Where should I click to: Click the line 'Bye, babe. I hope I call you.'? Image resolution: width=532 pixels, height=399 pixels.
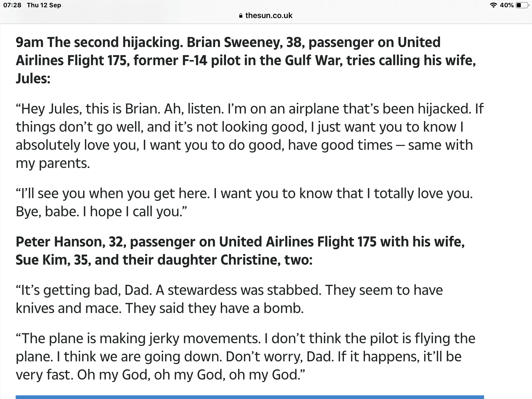[101, 212]
